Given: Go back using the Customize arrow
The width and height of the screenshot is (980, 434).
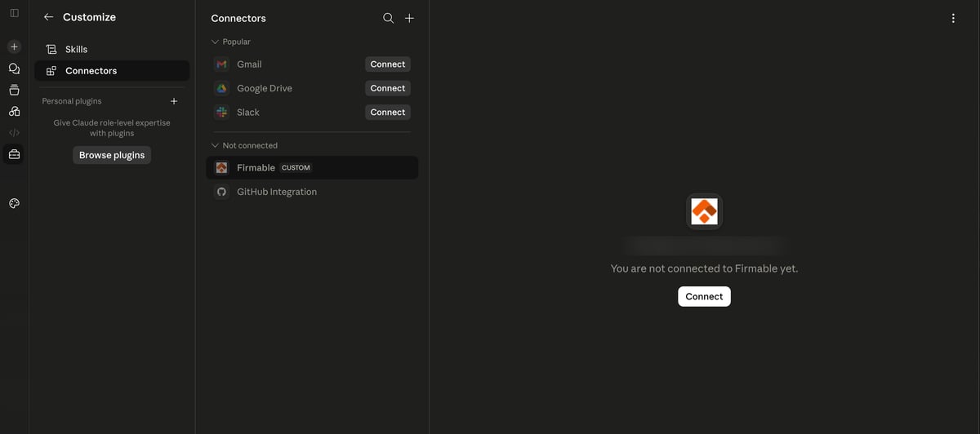Looking at the screenshot, I should 48,17.
